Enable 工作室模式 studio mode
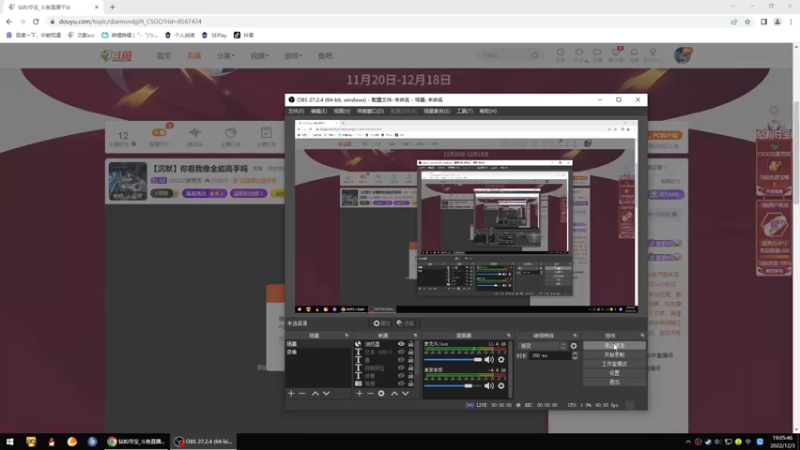800x450 pixels. 614,364
